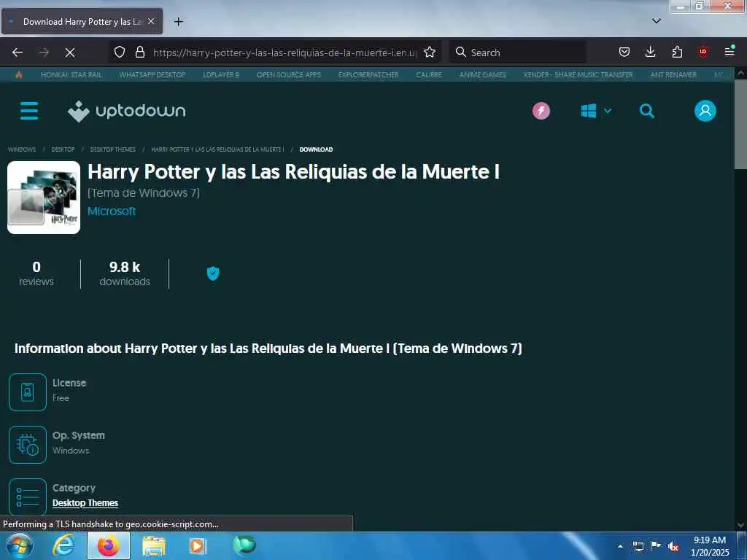Open the Uptodown hamburger menu
The width and height of the screenshot is (747, 560).
[29, 111]
